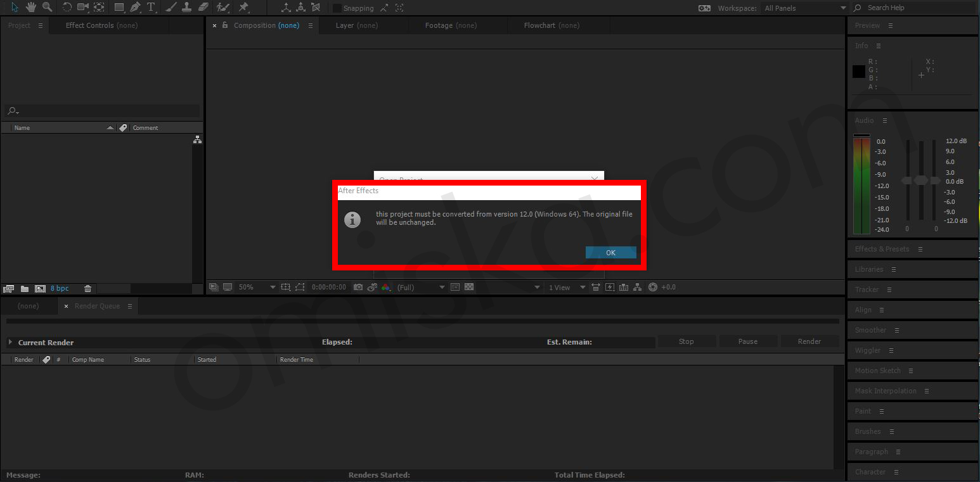Switch to the Footage (none) tab

(451, 25)
